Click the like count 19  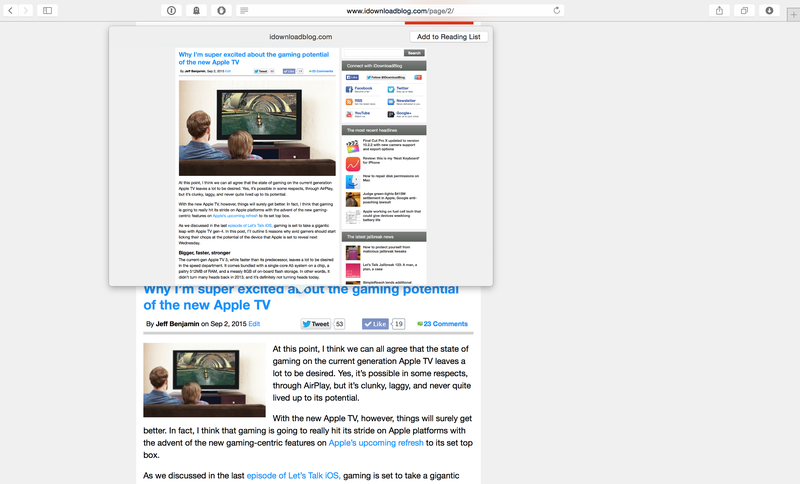pos(398,324)
